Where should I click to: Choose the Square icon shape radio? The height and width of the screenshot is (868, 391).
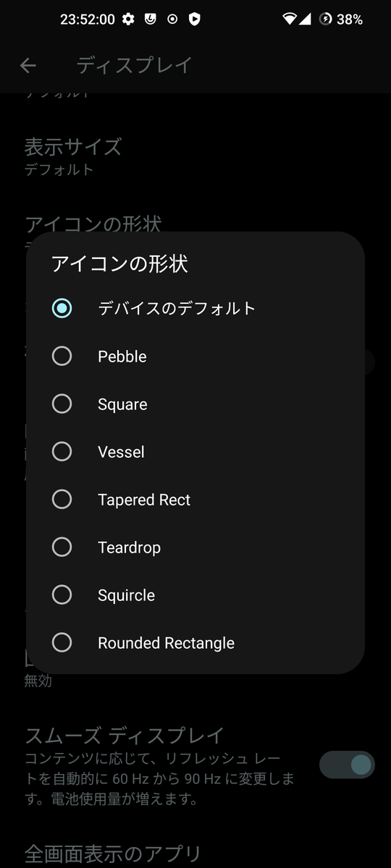(x=62, y=404)
